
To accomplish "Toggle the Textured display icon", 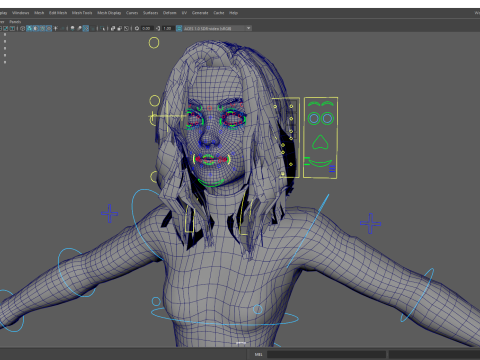I will pyautogui.click(x=49, y=28).
